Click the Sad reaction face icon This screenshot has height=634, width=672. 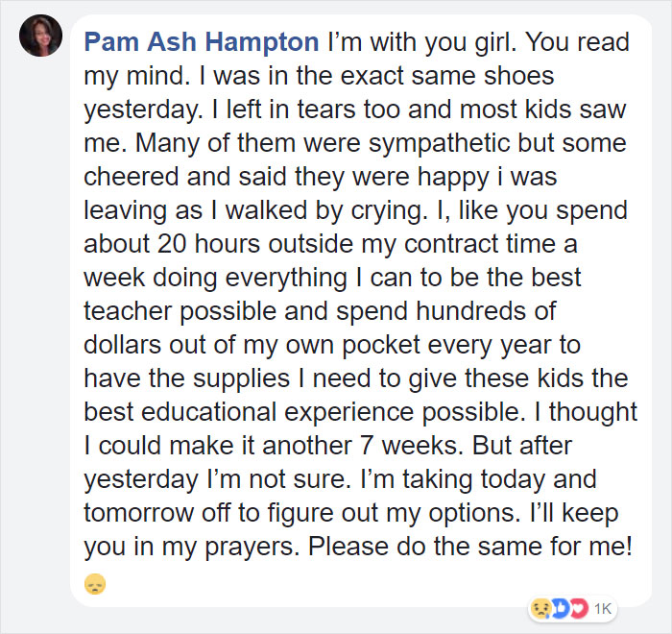[541, 608]
